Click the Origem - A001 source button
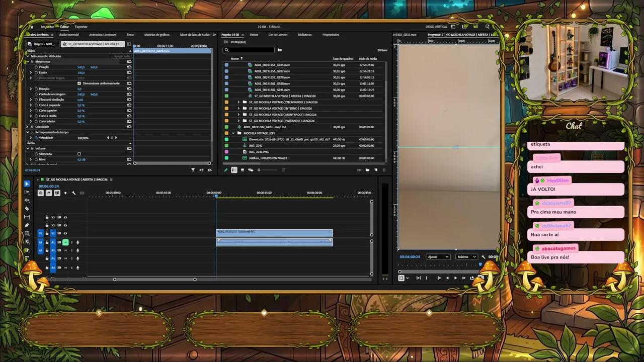Image resolution: width=644 pixels, height=362 pixels. [42, 44]
